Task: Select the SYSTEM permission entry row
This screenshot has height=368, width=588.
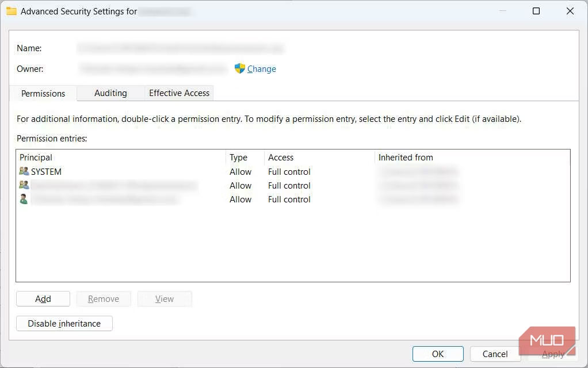Action: pyautogui.click(x=115, y=171)
